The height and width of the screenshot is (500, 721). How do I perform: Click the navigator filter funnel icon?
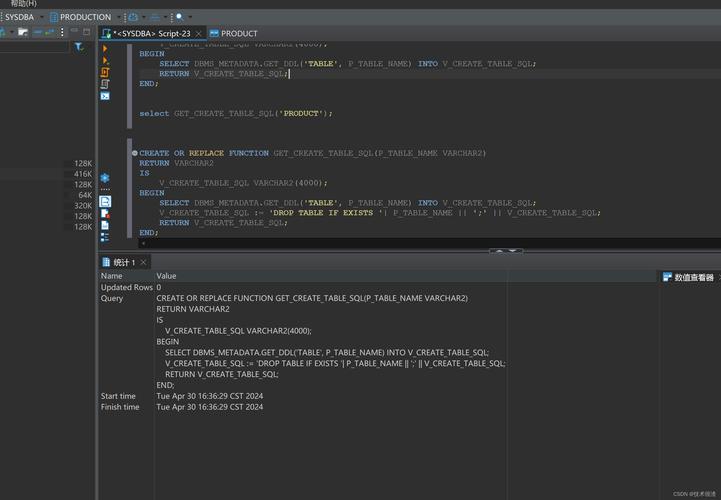coord(79,46)
